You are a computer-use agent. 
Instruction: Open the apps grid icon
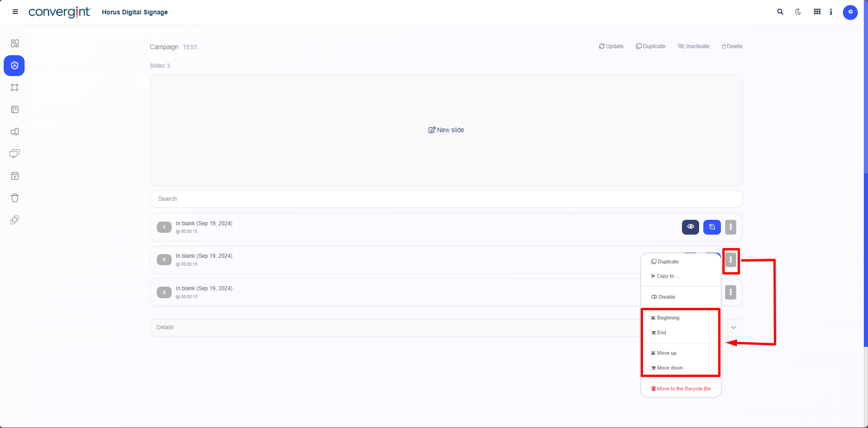(817, 12)
